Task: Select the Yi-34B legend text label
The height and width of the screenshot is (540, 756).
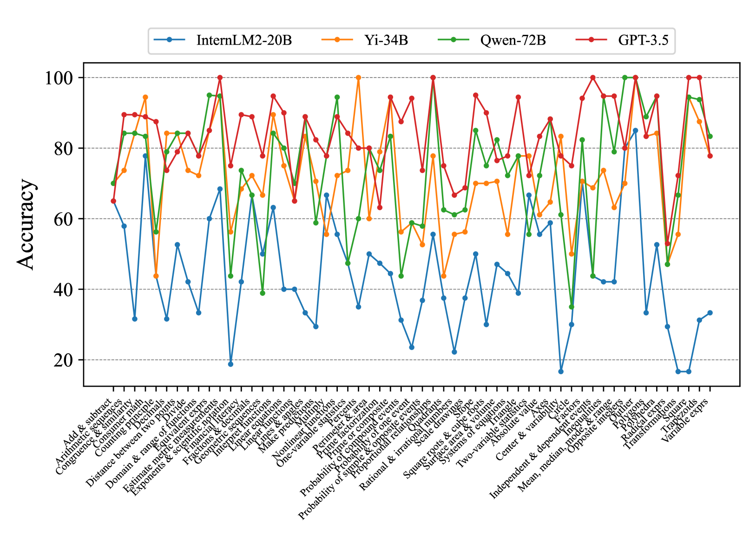Action: pos(386,40)
